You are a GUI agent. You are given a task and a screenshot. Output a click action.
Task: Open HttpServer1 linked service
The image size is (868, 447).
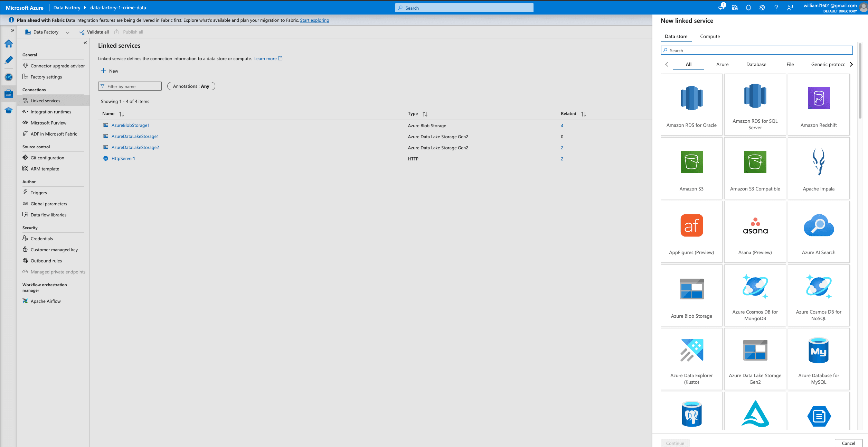click(123, 158)
